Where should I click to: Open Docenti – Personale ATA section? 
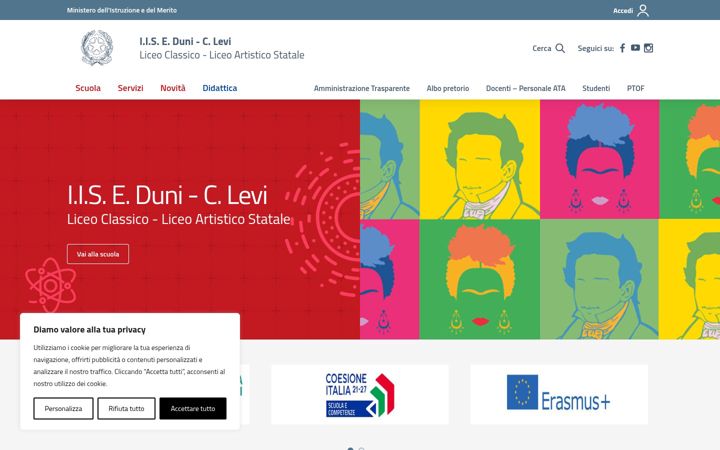(526, 88)
